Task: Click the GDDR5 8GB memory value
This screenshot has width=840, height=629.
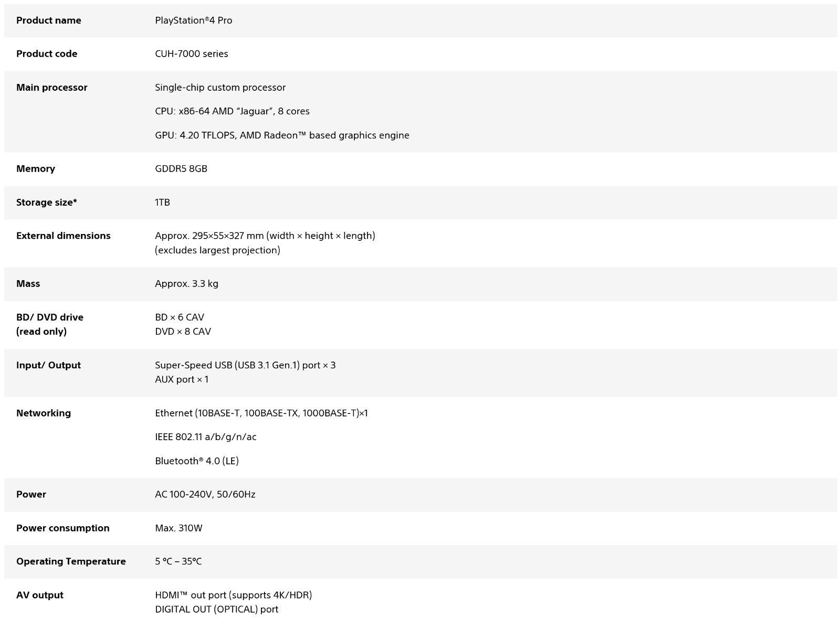Action: tap(181, 168)
